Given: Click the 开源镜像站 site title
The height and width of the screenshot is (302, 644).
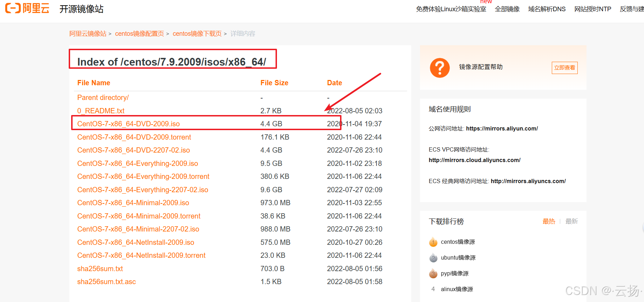Looking at the screenshot, I should 81,9.
